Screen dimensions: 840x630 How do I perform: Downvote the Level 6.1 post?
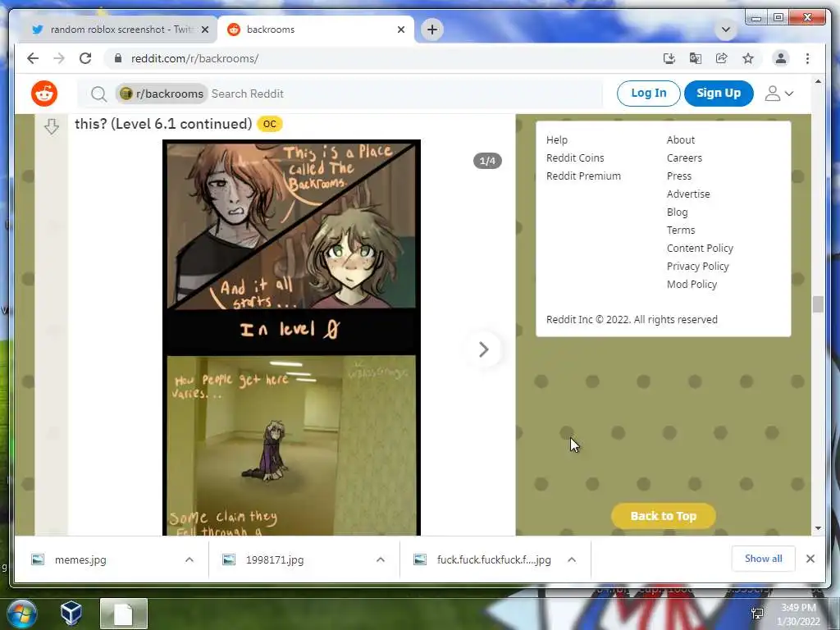52,127
